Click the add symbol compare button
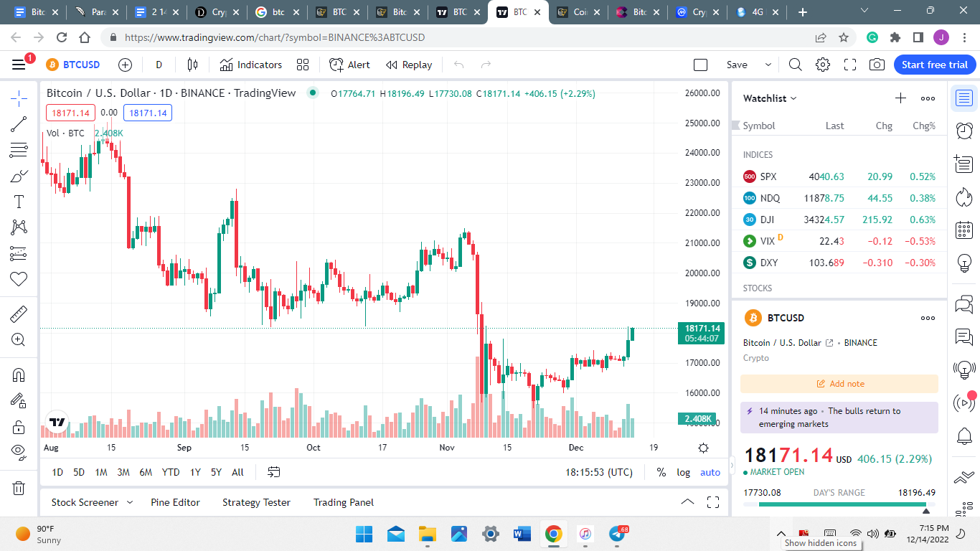This screenshot has width=980, height=551. (125, 65)
